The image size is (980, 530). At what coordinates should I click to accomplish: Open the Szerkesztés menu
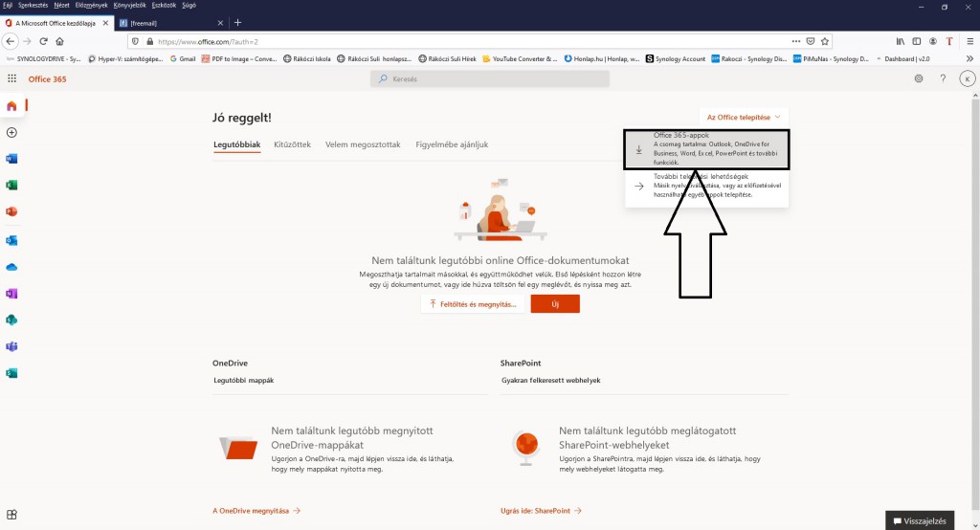33,5
